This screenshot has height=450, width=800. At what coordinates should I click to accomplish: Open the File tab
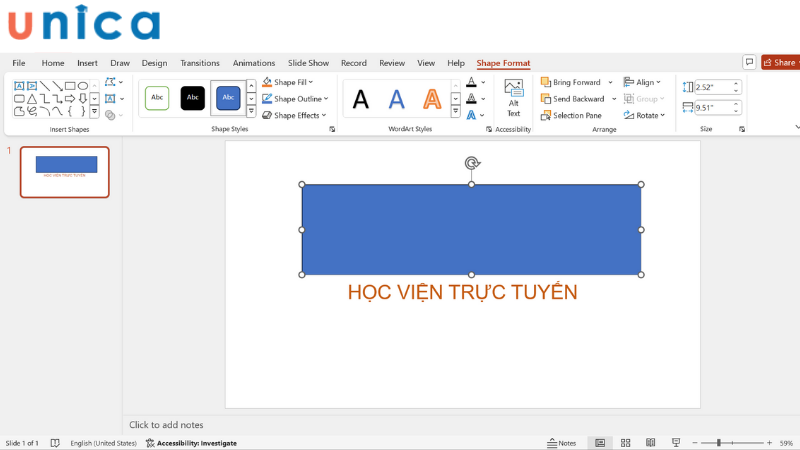[19, 63]
